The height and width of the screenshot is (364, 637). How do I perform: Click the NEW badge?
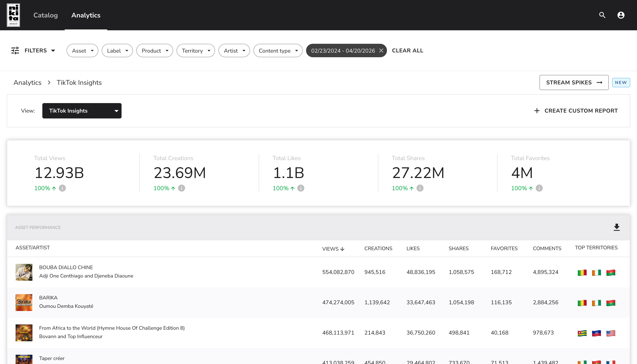pos(621,82)
